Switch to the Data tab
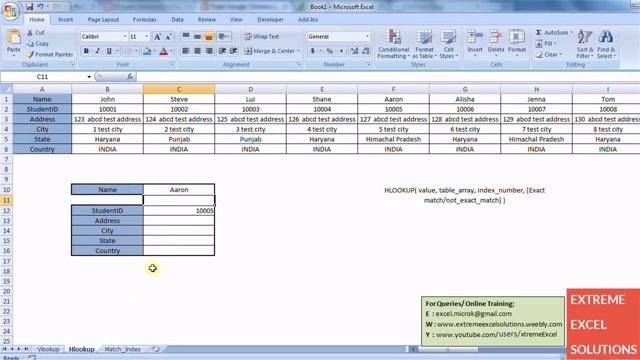 [x=178, y=20]
